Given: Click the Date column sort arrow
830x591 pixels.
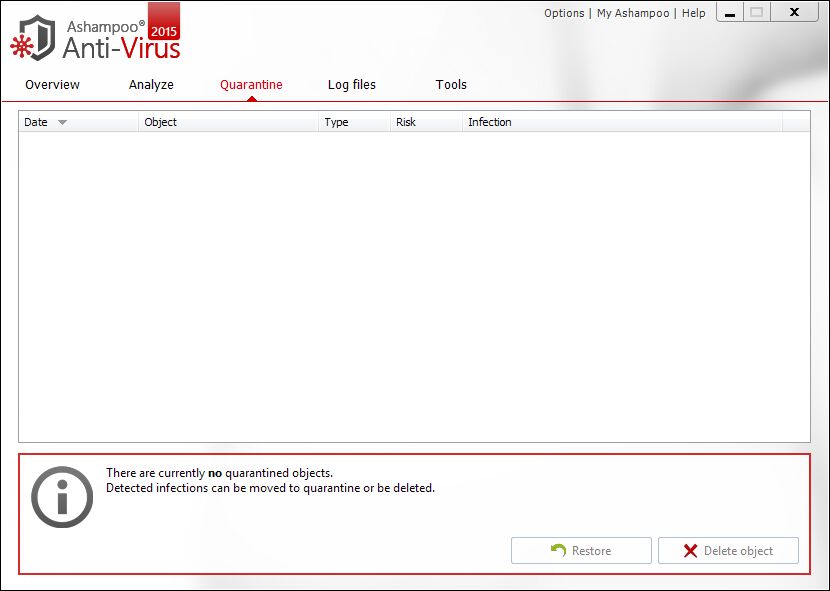Looking at the screenshot, I should click(x=62, y=122).
